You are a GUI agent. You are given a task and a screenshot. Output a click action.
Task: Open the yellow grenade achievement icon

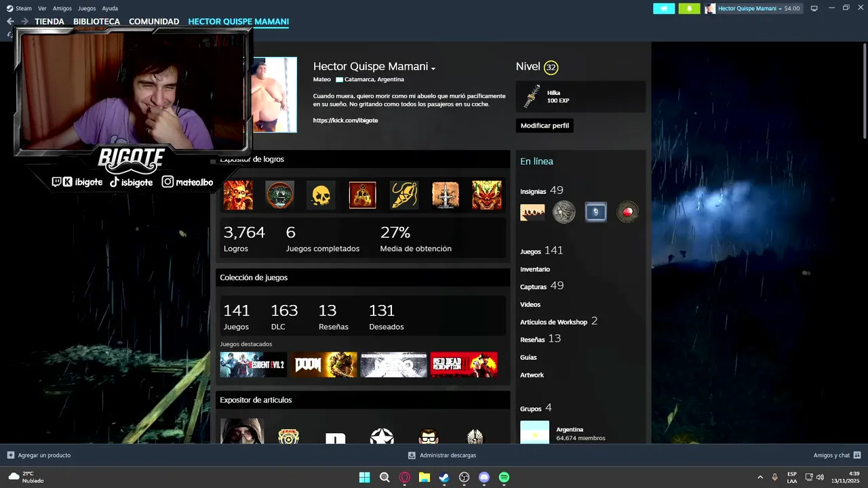tap(404, 195)
